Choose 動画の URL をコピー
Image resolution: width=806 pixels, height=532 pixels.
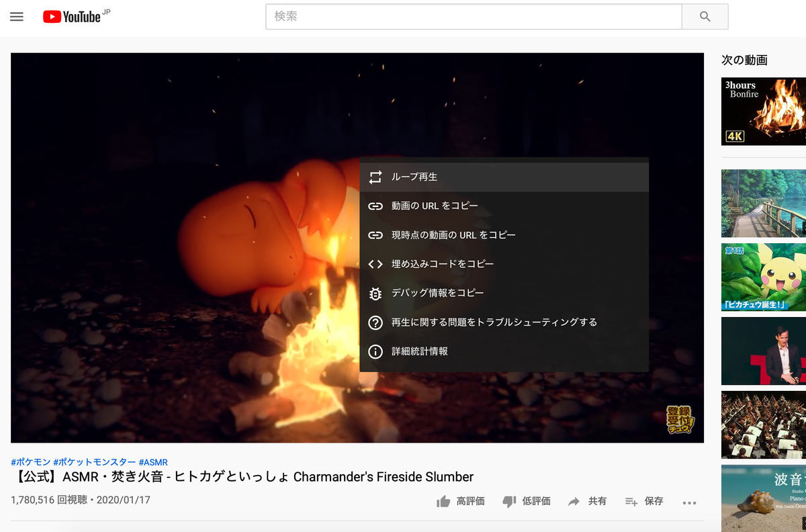[504, 206]
